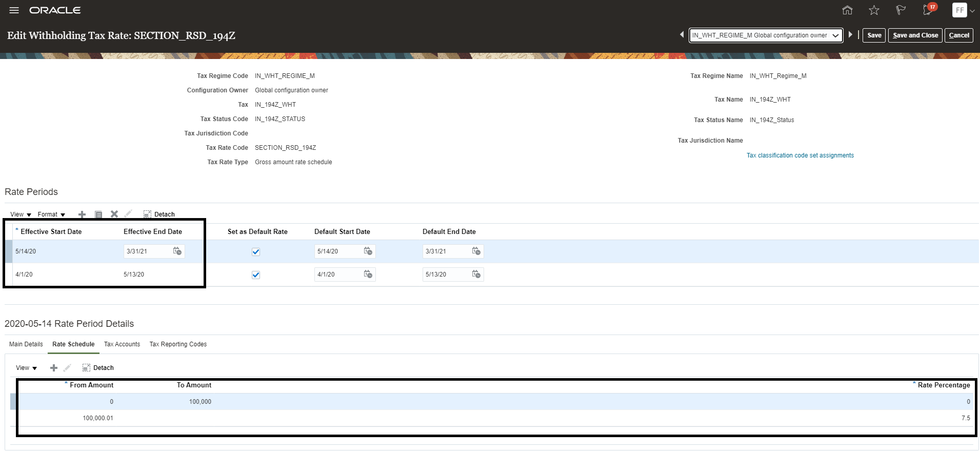This screenshot has height=451, width=980.
Task: Click the Save button
Action: [x=874, y=35]
